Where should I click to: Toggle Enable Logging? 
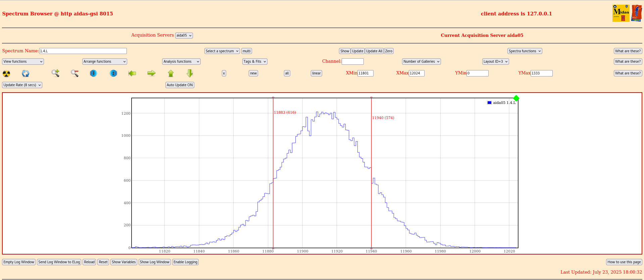click(x=185, y=262)
